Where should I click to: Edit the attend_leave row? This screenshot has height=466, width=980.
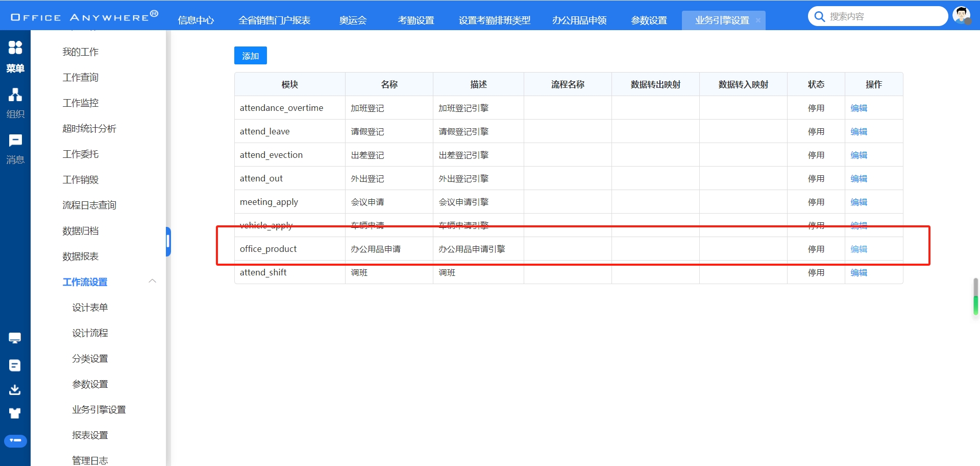tap(859, 132)
